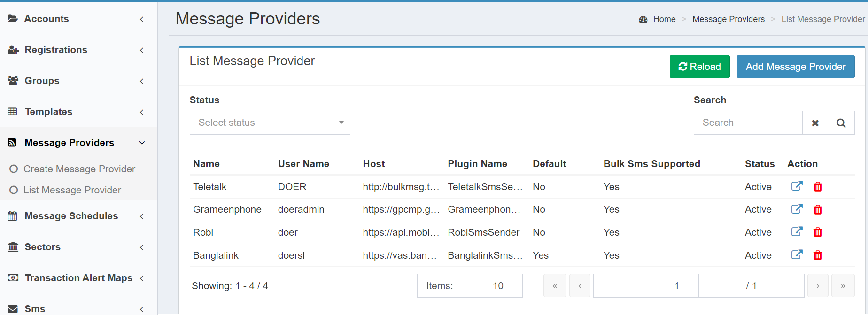Click the green Reload button
Screen dimensions: 868x315
click(x=700, y=67)
